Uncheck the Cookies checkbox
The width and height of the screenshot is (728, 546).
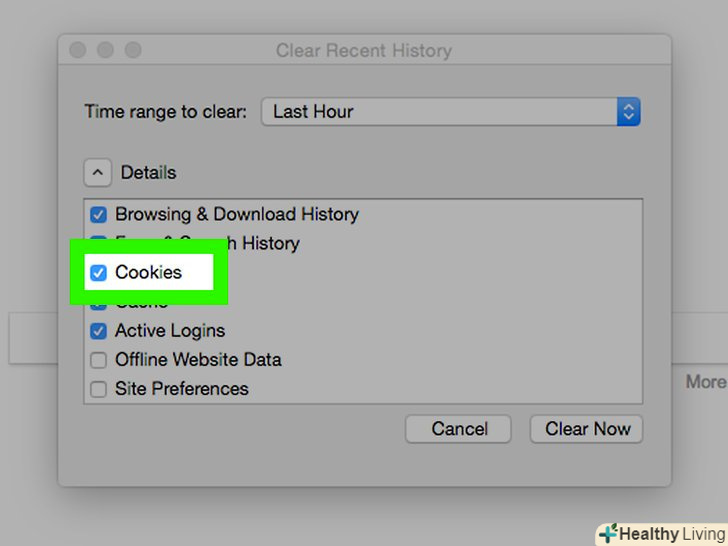(x=99, y=273)
